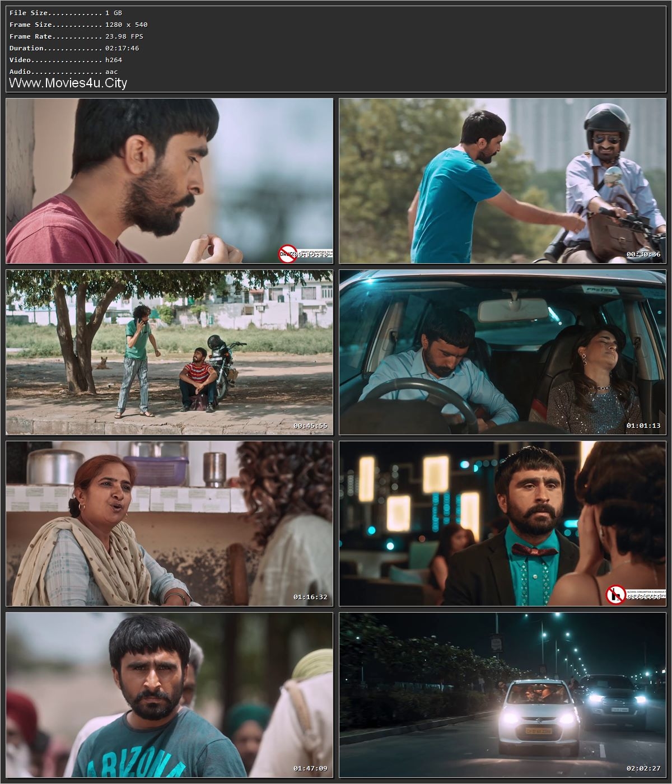This screenshot has width=672, height=784.
Task: Select the Audio aac info line
Action: tap(59, 72)
